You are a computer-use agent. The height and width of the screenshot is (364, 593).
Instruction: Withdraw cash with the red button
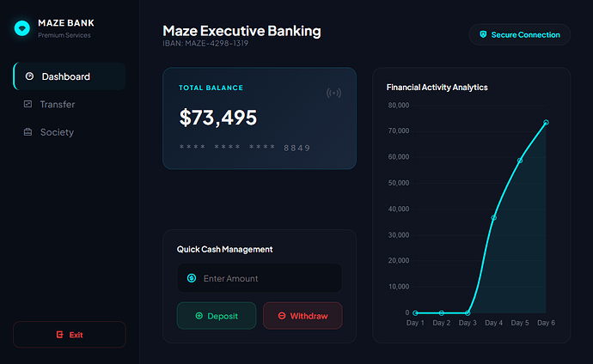(x=303, y=316)
